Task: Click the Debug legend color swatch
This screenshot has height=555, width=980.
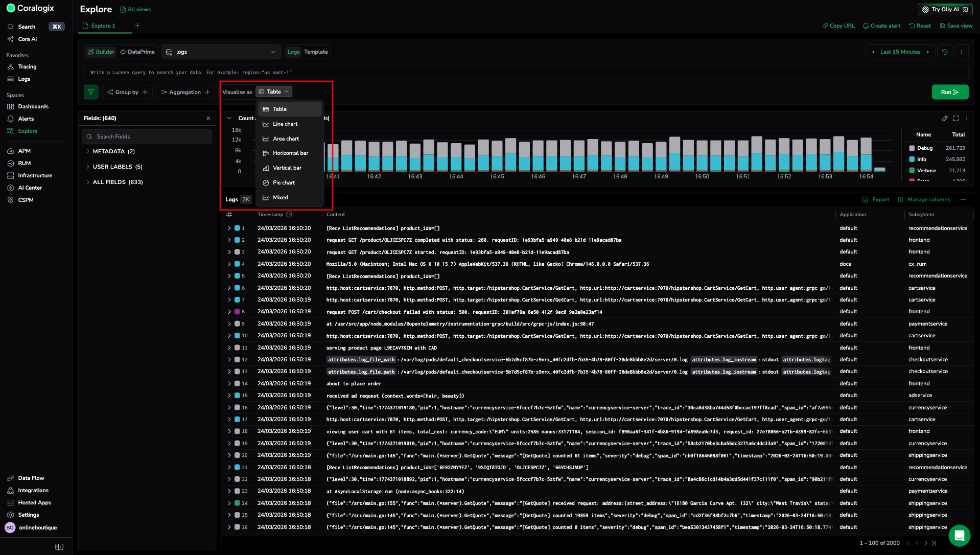Action: click(912, 148)
